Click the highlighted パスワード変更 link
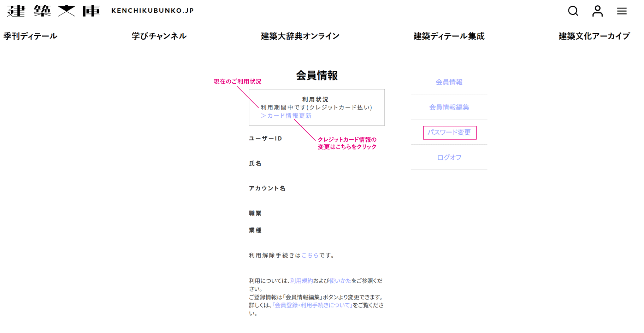The width and height of the screenshot is (644, 333). (449, 133)
